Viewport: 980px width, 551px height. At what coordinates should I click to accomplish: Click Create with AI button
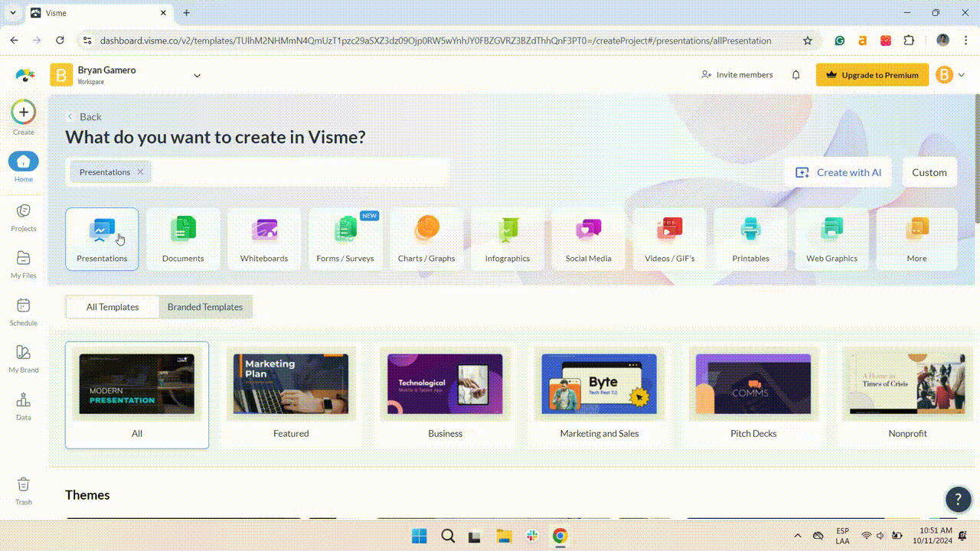point(839,172)
